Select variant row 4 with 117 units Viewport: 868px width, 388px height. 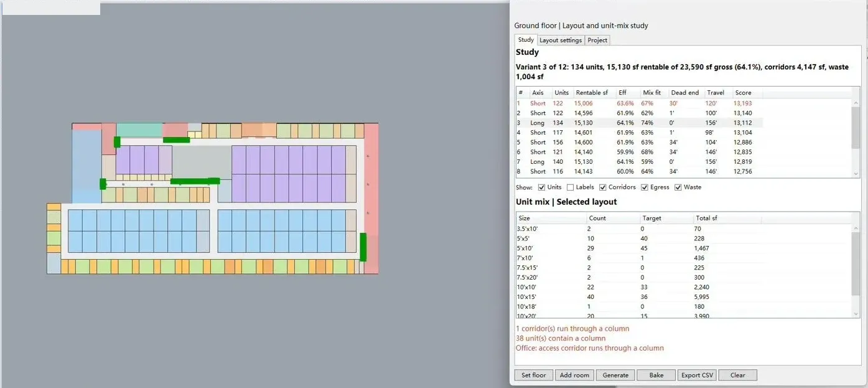640,133
